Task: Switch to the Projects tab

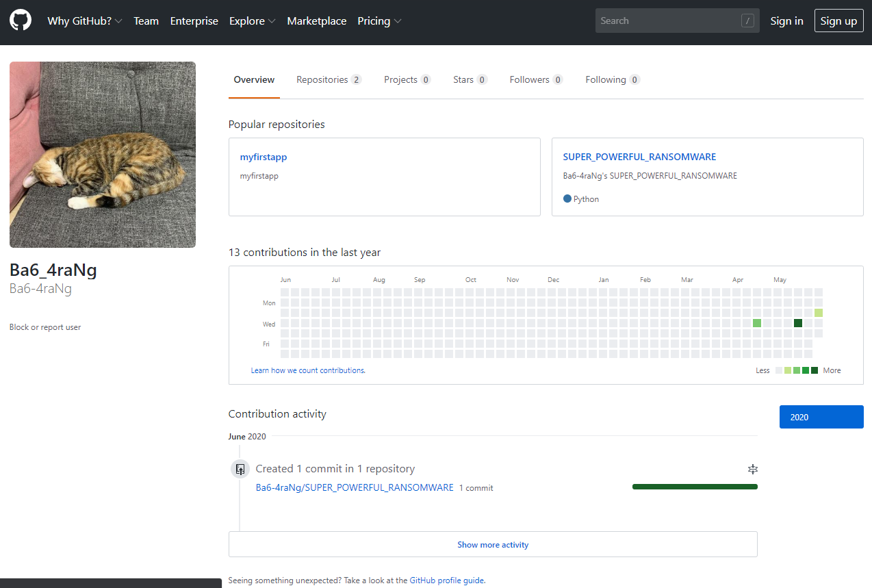Action: (407, 79)
